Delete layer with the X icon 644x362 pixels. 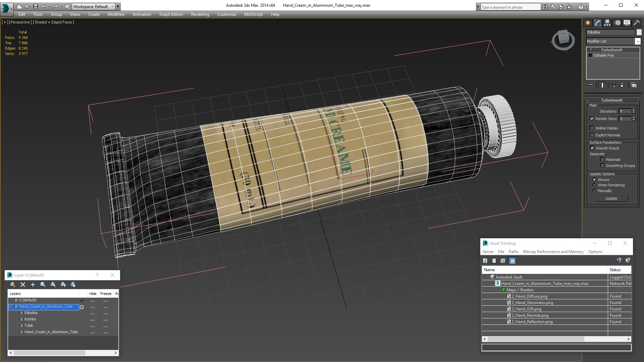tap(23, 285)
